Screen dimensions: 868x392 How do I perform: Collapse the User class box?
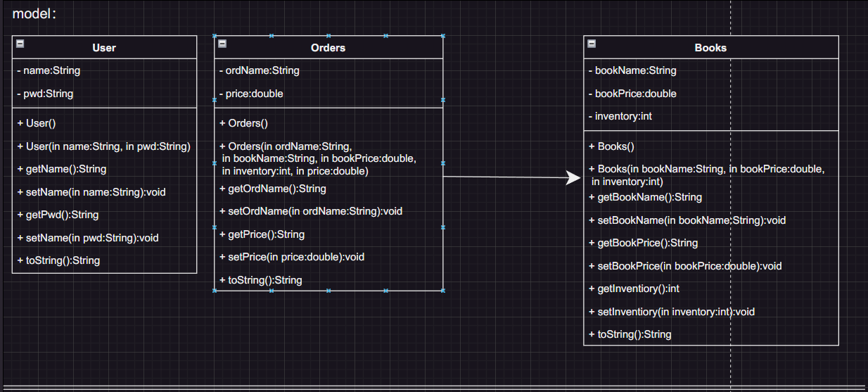coord(20,44)
